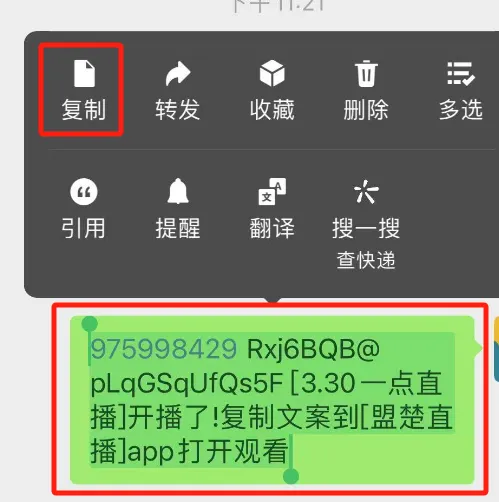The width and height of the screenshot is (499, 502).
Task: Tap the 删除 trash can icon
Action: (366, 74)
